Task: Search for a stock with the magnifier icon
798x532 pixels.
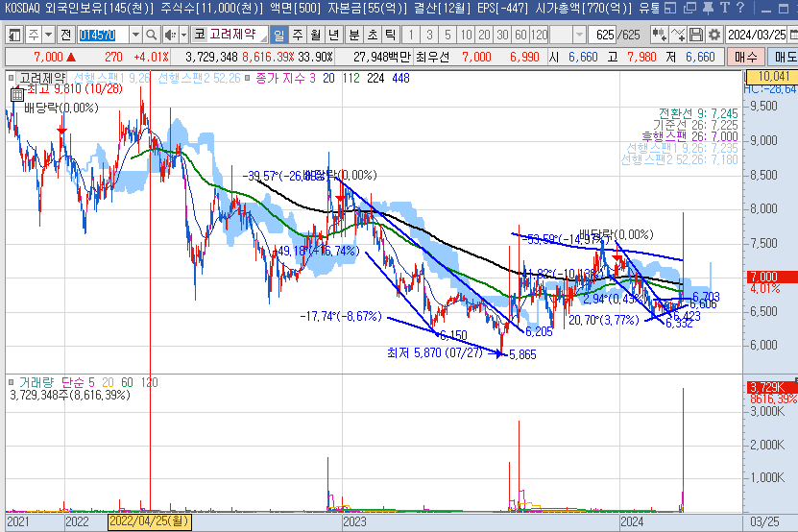Action: pyautogui.click(x=151, y=35)
